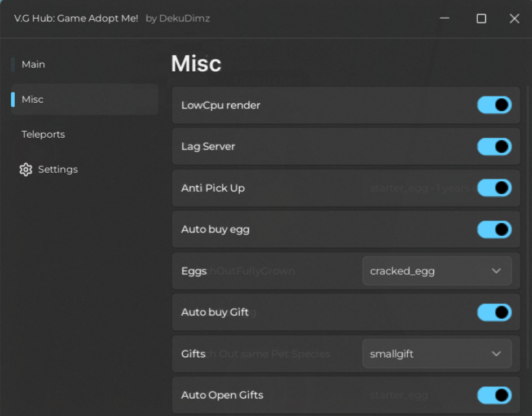The image size is (532, 416).
Task: Click the Settings gear icon
Action: [x=26, y=169]
